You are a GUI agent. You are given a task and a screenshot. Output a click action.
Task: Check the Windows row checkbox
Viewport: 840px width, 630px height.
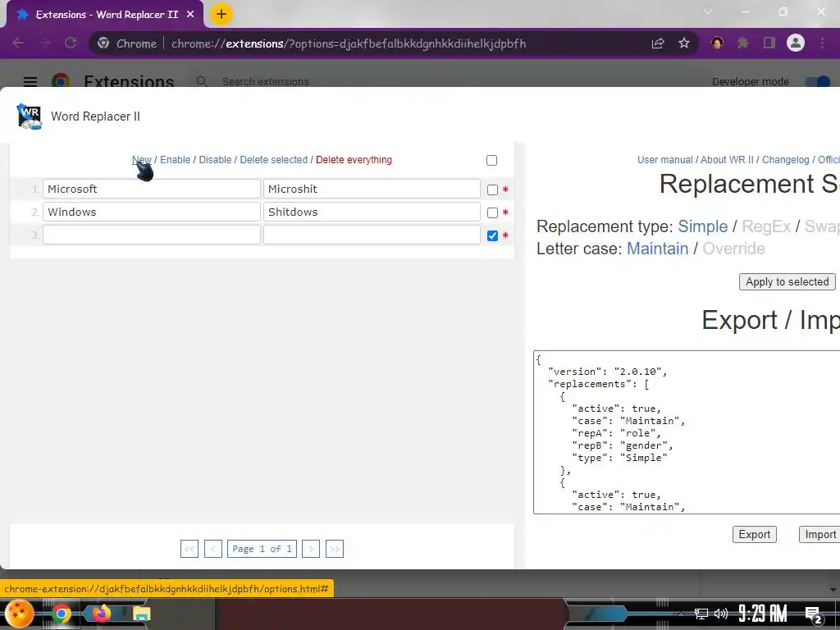[x=492, y=212]
